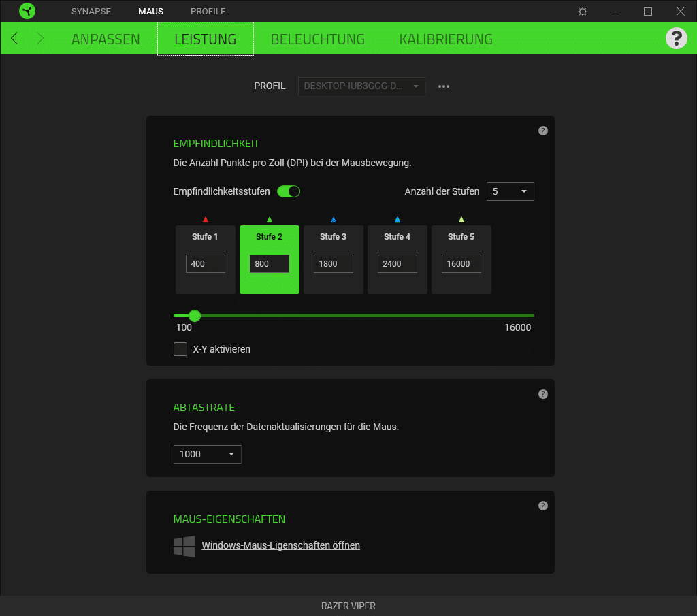Open the Kalibrierung tab
697x616 pixels.
click(446, 39)
